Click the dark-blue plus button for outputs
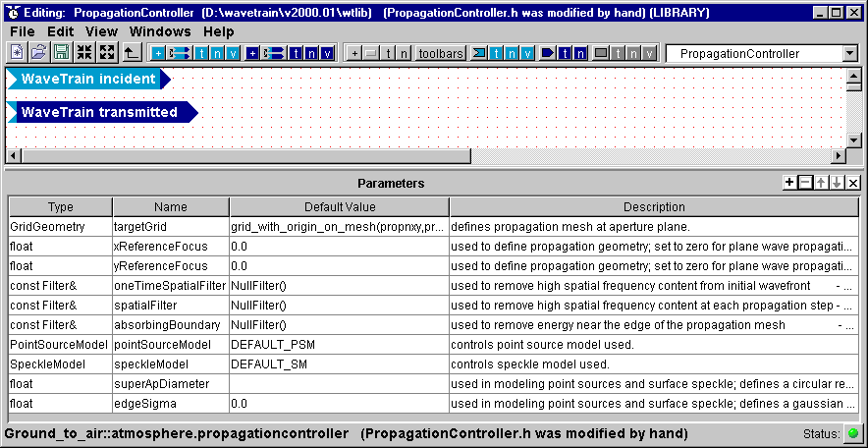 252,53
